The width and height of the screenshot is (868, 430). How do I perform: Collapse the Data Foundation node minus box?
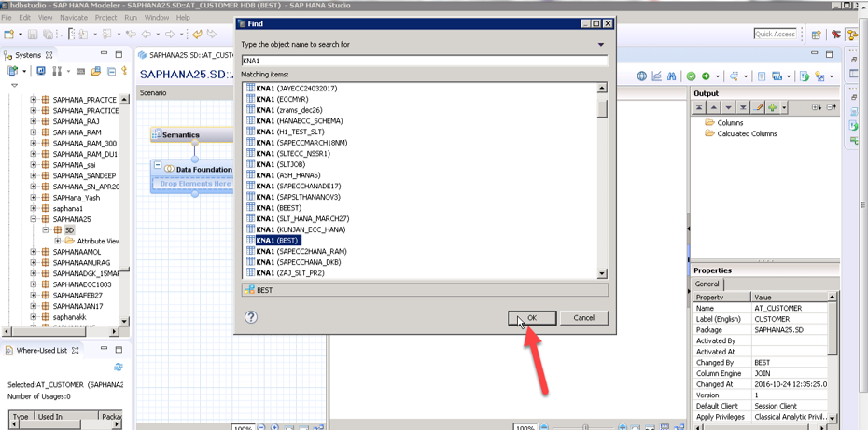158,165
